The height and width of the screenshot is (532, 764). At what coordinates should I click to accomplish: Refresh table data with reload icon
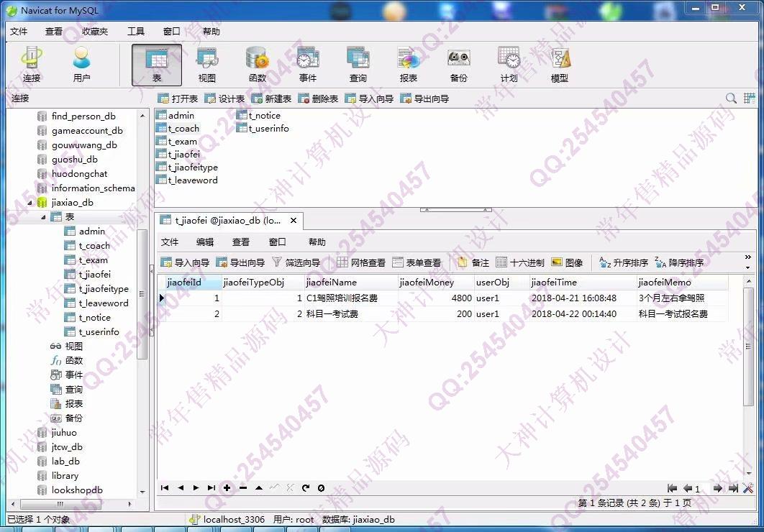[x=306, y=487]
